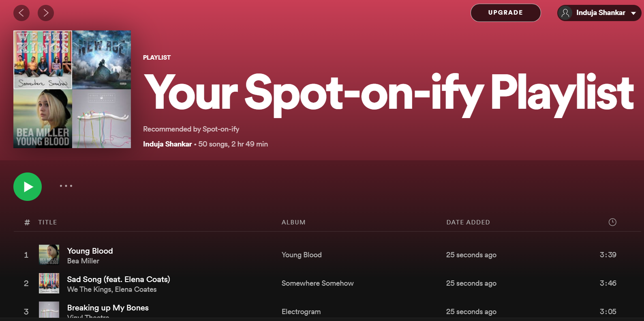This screenshot has width=644, height=321.
Task: Sort by the TITLE column header
Action: click(x=47, y=222)
